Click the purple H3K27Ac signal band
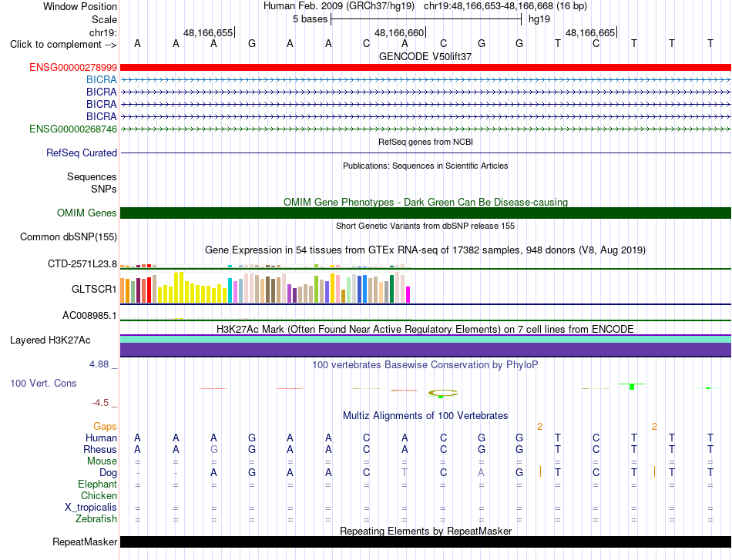The image size is (732, 560). pyautogui.click(x=425, y=350)
